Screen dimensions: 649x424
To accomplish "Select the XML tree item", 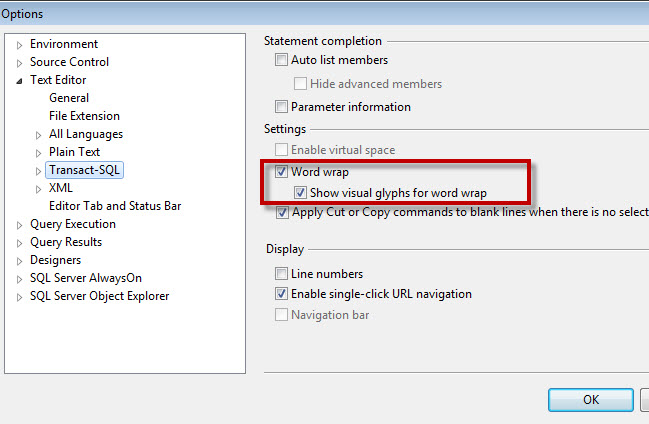I will [x=60, y=188].
